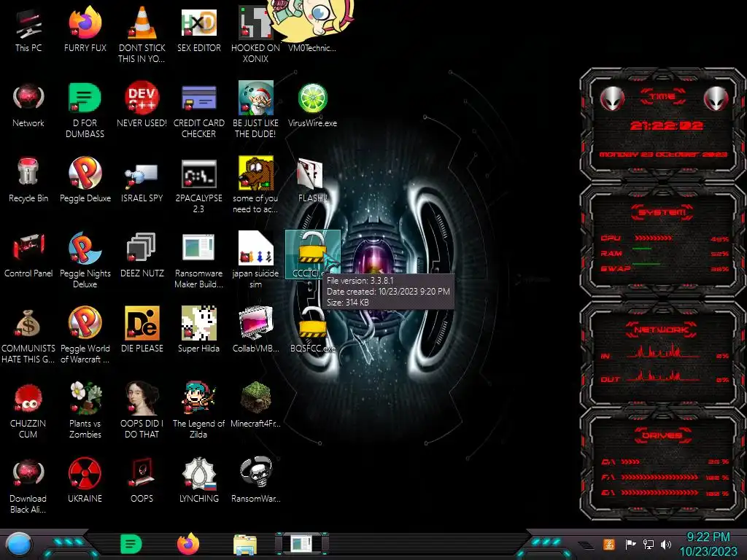Select the FURRY FUX Firefox shortcut

pyautogui.click(x=85, y=29)
